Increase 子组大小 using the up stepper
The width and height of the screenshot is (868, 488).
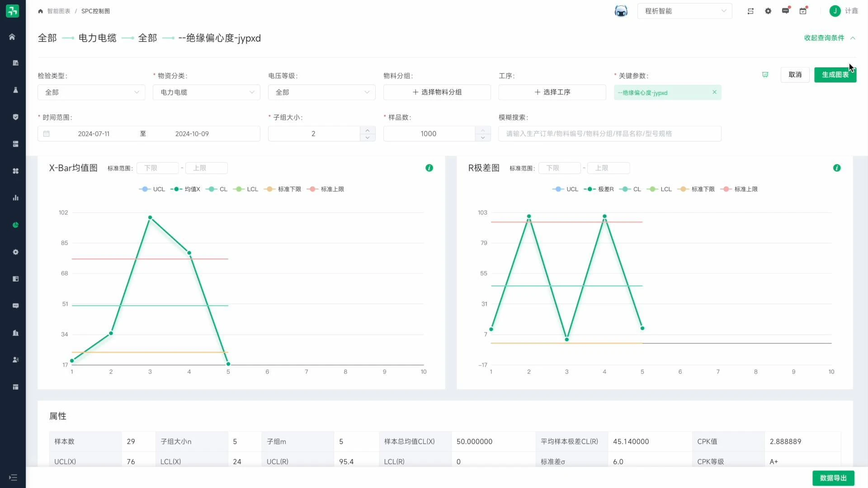pyautogui.click(x=367, y=130)
